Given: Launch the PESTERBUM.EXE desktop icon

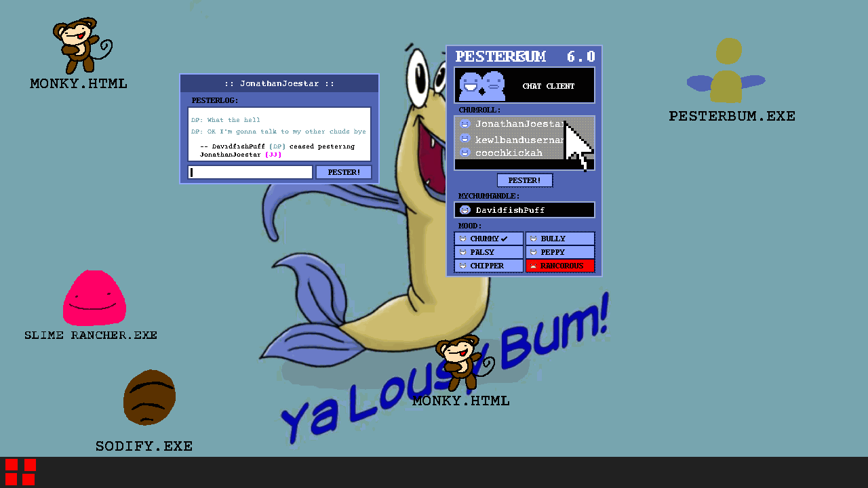Looking at the screenshot, I should click(726, 71).
